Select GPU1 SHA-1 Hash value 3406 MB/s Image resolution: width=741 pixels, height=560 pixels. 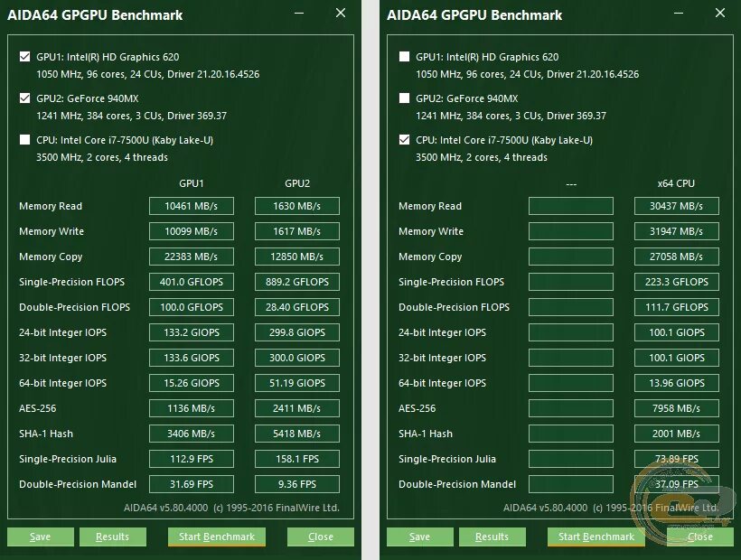pyautogui.click(x=192, y=434)
